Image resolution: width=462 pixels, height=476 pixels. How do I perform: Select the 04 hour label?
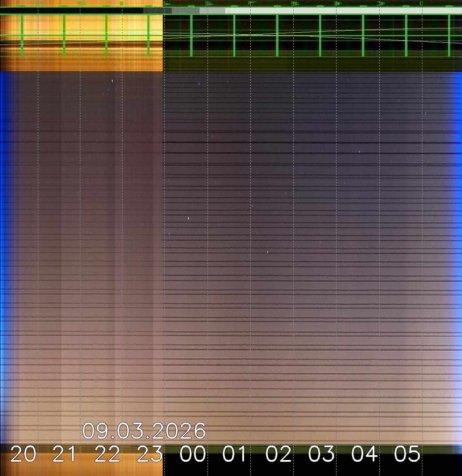364,454
